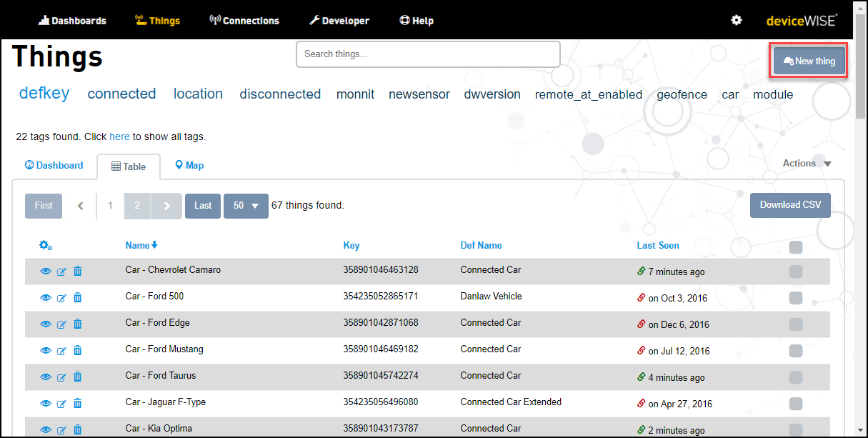
Task: Sort table by Def Name column
Action: [x=482, y=245]
